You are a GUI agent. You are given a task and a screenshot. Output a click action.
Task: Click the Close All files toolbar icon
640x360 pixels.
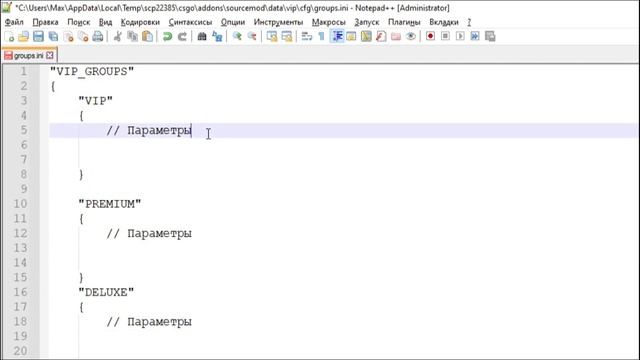pyautogui.click(x=83, y=37)
